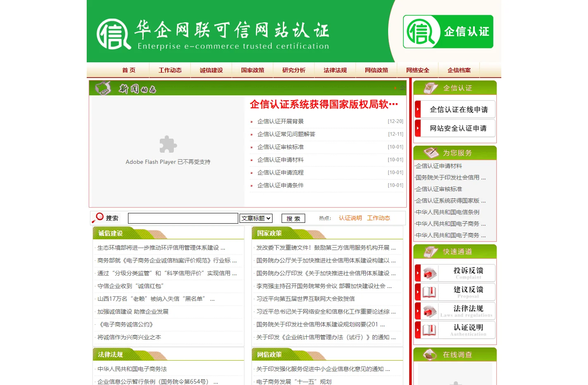Click the 快速通道 panel header icon

click(431, 251)
